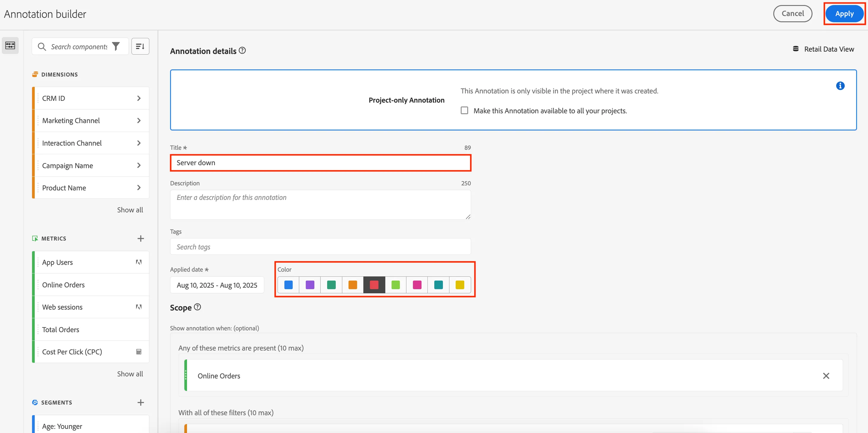Show all dimensions
The width and height of the screenshot is (868, 433).
coord(130,210)
